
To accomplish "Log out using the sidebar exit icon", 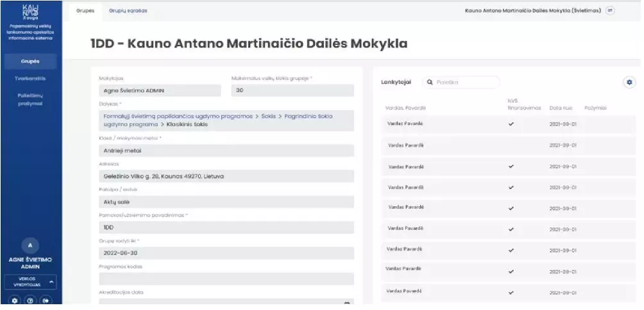I will click(x=46, y=300).
